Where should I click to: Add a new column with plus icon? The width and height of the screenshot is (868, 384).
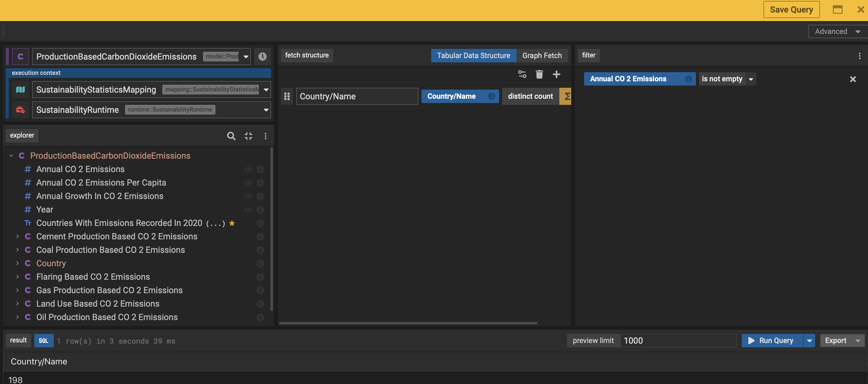[x=556, y=74]
